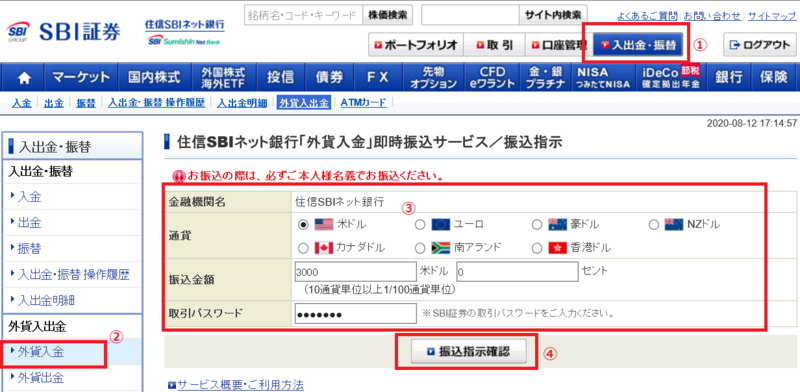The height and width of the screenshot is (392, 800).
Task: Click the EU flag icon for ユーロ
Action: 440,224
